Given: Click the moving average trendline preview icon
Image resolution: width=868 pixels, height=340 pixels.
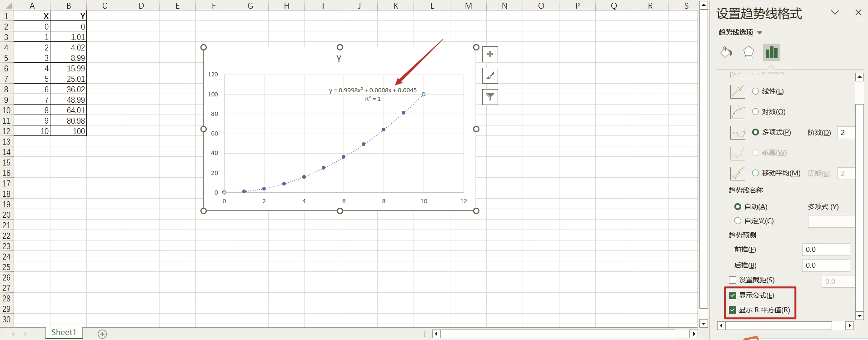Looking at the screenshot, I should coord(738,173).
